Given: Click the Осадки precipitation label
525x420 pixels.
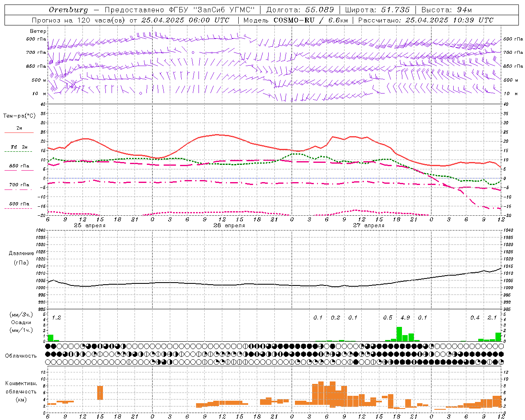Looking at the screenshot, I should 21,322.
